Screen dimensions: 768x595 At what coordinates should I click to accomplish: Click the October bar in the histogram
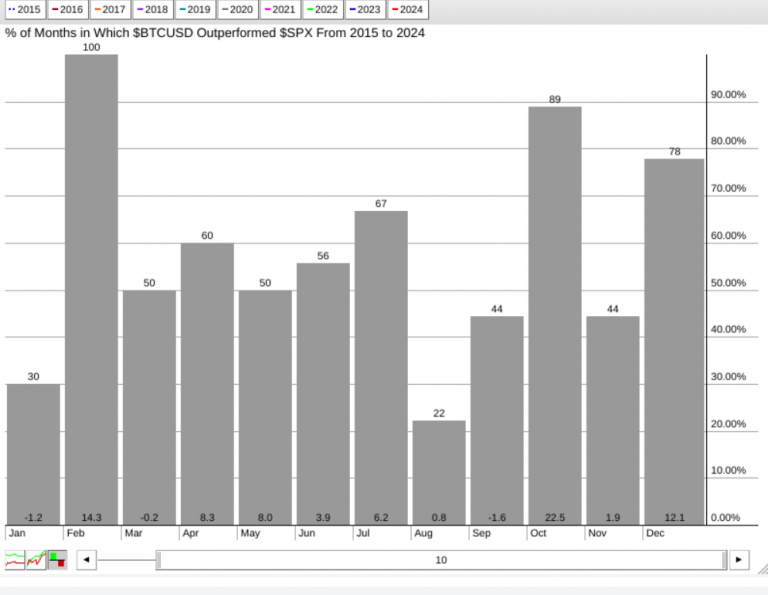click(x=555, y=315)
